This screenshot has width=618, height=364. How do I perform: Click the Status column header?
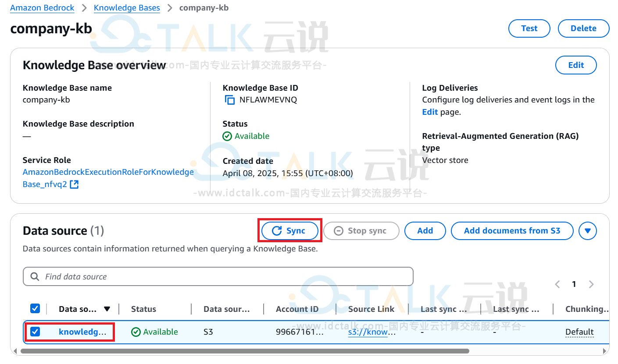[143, 309]
